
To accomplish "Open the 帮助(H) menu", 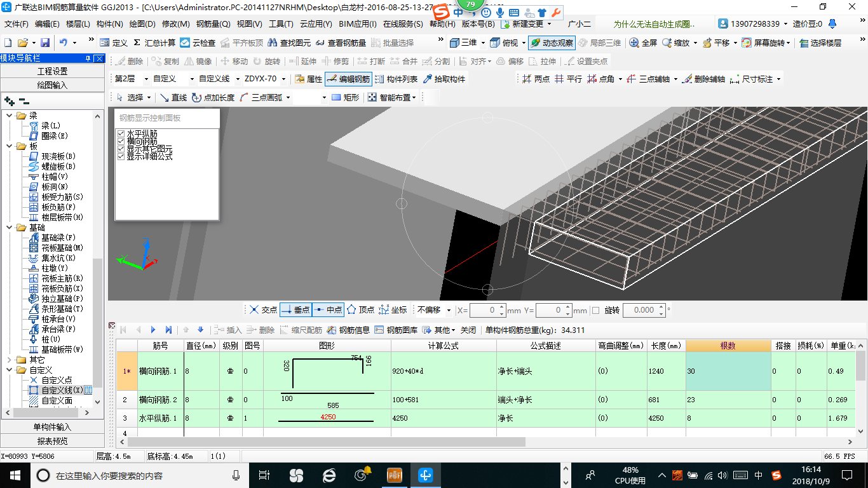I will [x=442, y=24].
